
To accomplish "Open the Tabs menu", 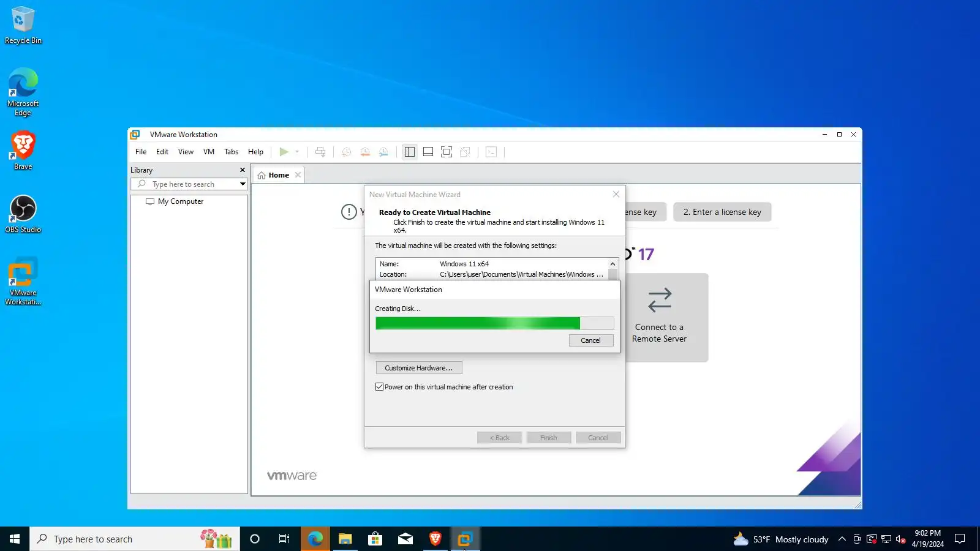I will point(231,152).
